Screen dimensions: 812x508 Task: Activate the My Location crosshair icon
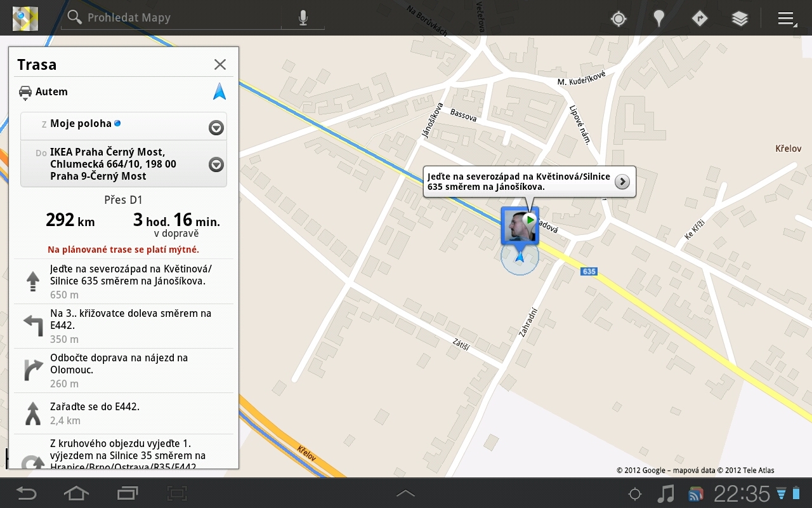point(618,18)
